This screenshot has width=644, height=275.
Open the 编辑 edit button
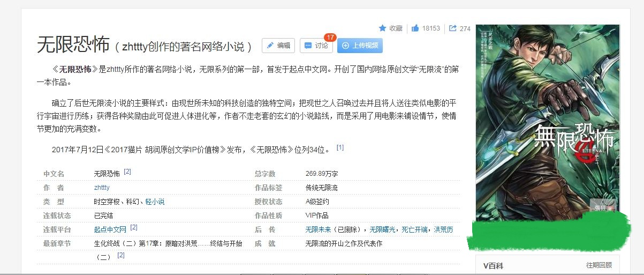pyautogui.click(x=278, y=46)
